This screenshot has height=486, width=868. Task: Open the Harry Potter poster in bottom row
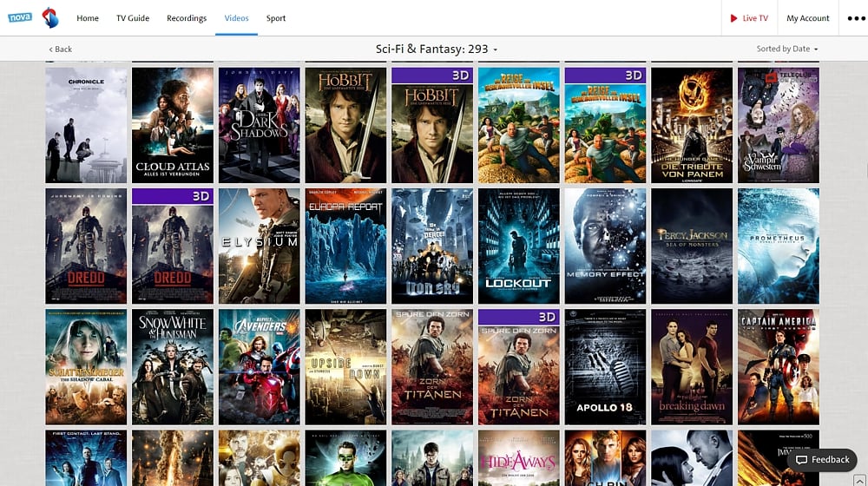[x=432, y=457]
